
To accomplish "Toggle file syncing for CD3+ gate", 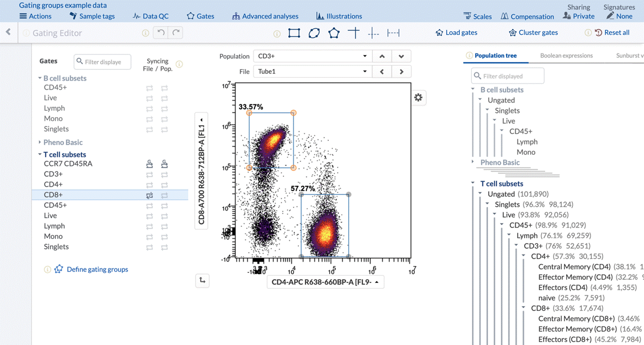I will [x=150, y=175].
